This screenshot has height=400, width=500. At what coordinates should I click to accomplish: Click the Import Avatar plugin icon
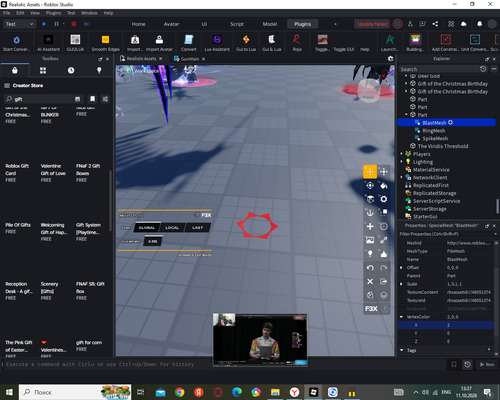click(159, 40)
